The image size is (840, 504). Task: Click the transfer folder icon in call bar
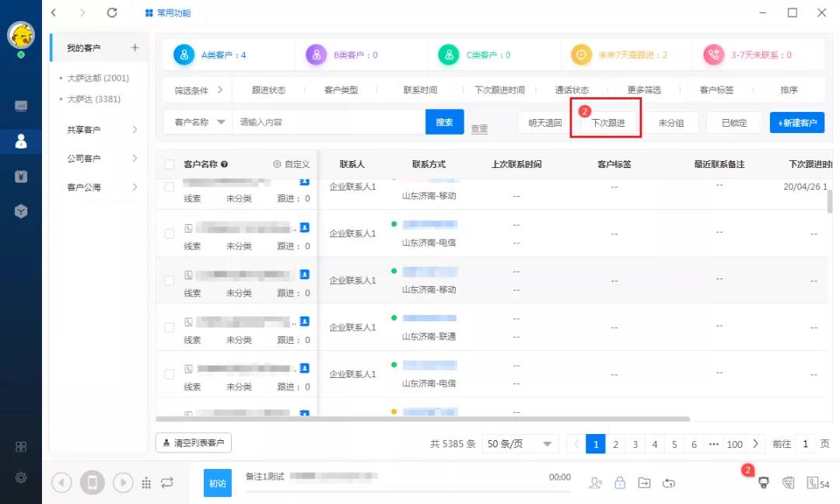[644, 483]
